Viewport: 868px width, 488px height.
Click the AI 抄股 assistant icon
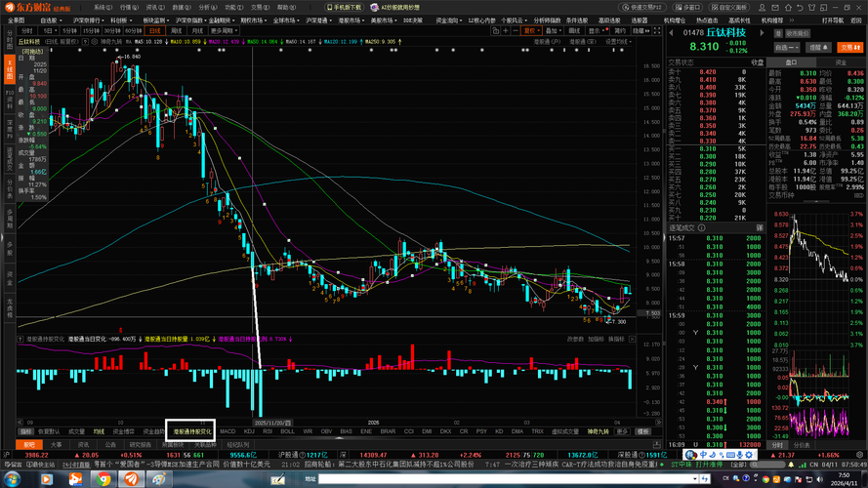click(394, 8)
